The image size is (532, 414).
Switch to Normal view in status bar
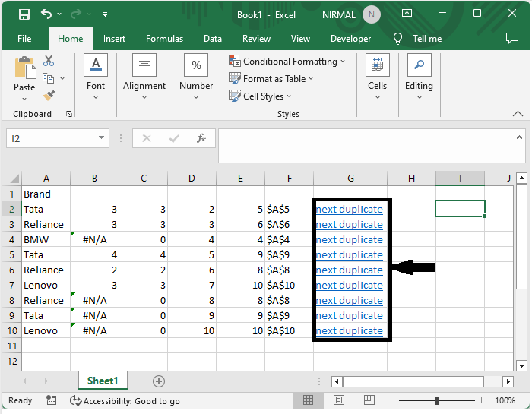pos(309,400)
